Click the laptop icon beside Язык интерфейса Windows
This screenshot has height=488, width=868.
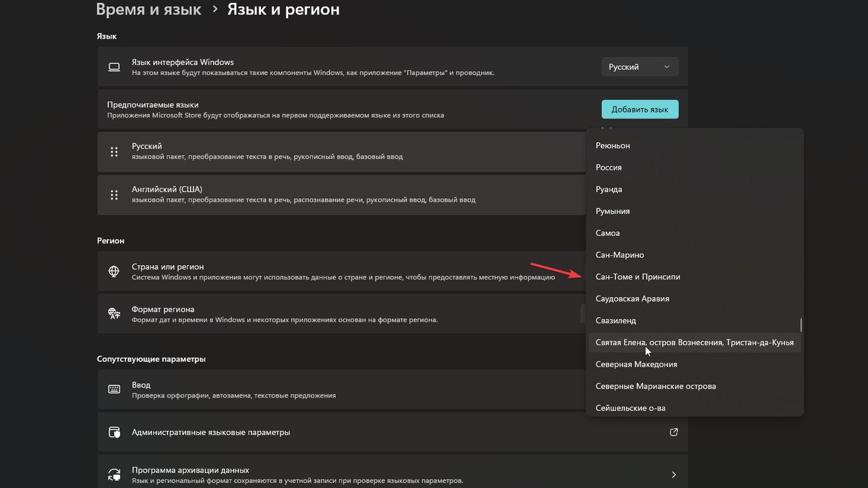pos(114,67)
